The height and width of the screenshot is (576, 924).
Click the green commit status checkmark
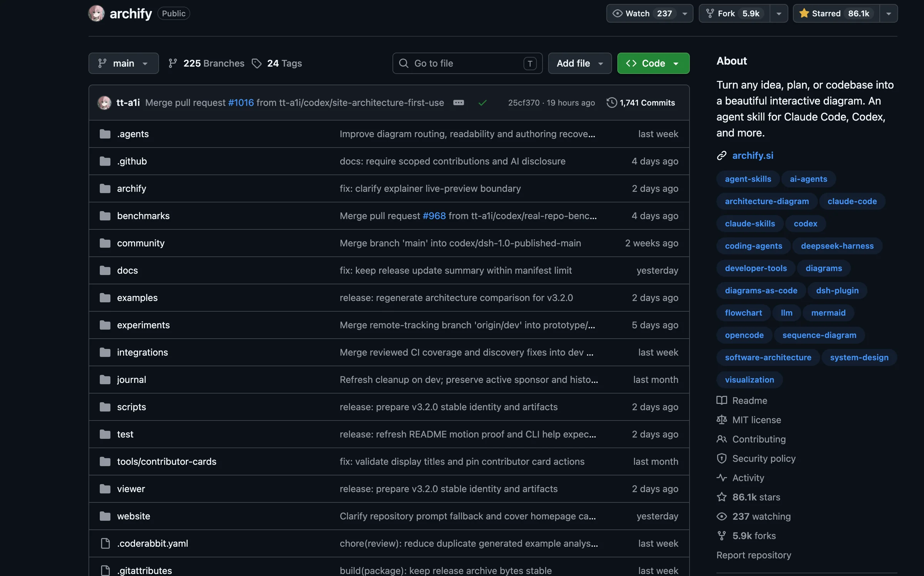point(482,103)
